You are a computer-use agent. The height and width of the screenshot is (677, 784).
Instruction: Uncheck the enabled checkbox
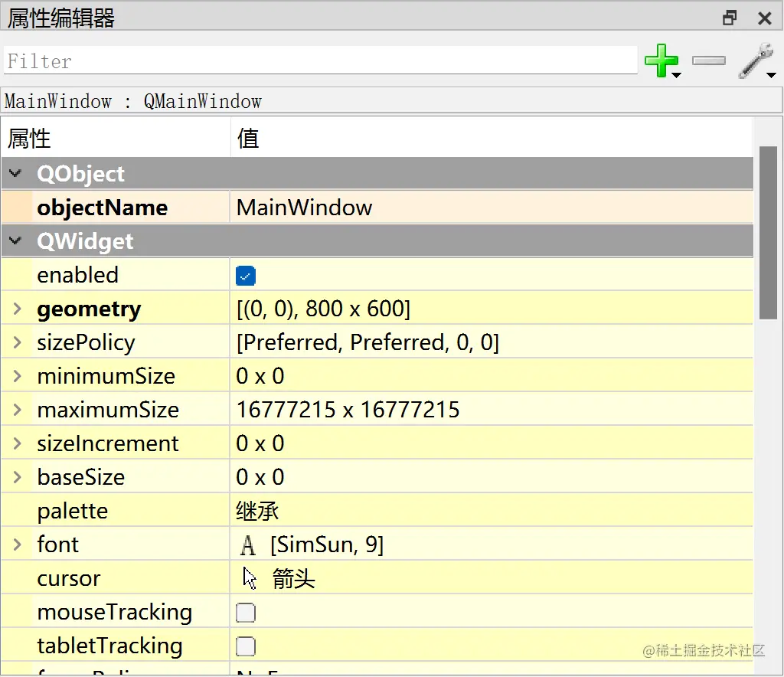point(246,276)
